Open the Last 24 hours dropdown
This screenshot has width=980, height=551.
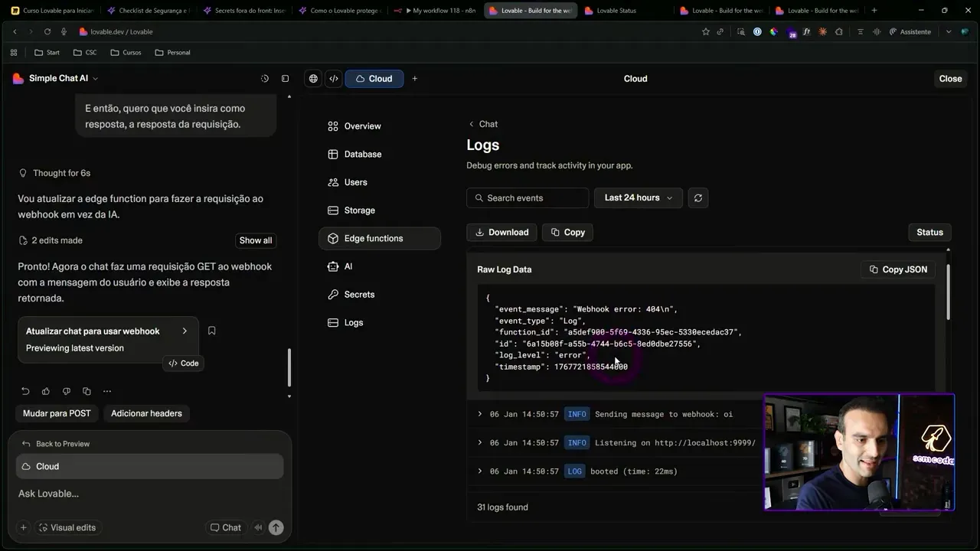point(638,197)
